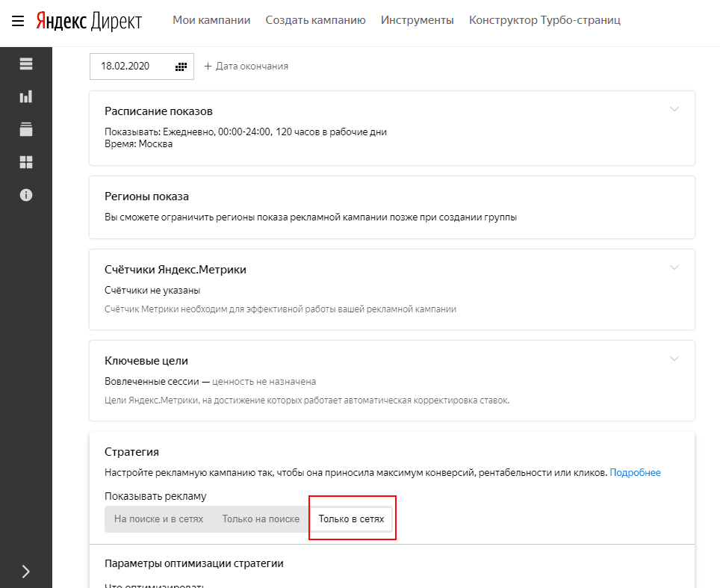This screenshot has height=588, width=720.
Task: Click the start date field showing 18.02.2020
Action: pos(125,66)
